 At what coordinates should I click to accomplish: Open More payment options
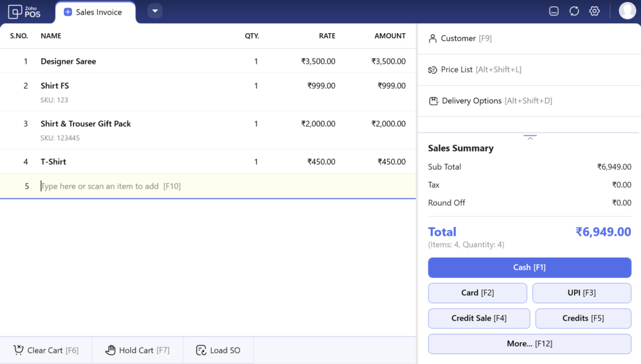[x=529, y=344]
